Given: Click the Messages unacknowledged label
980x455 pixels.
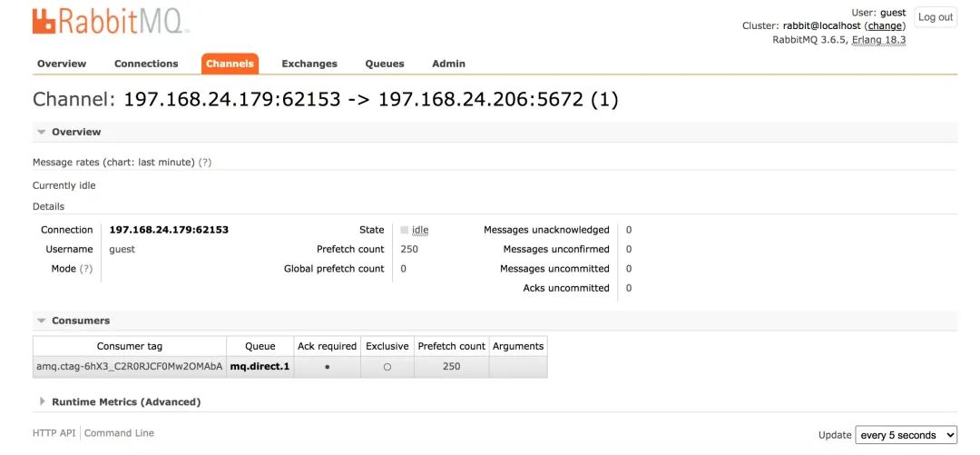Looking at the screenshot, I should click(546, 230).
